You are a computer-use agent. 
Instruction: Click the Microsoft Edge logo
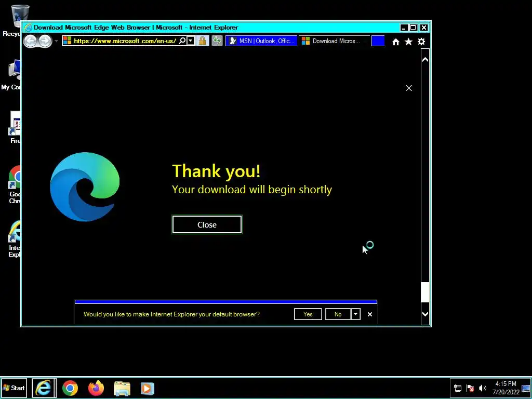coord(85,187)
